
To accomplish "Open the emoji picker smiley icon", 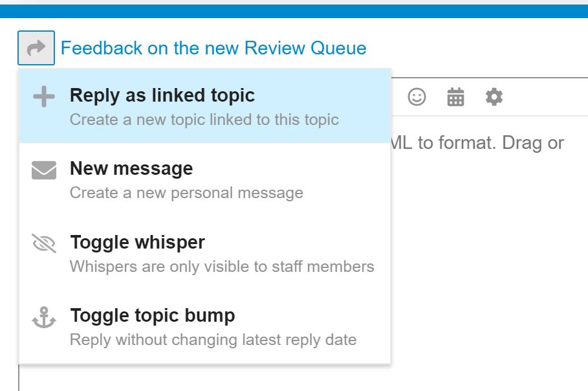I will (417, 97).
